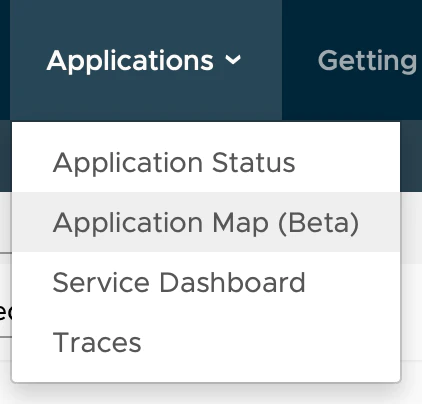422x404 pixels.
Task: Click the chevron beside Applications
Action: click(x=233, y=60)
